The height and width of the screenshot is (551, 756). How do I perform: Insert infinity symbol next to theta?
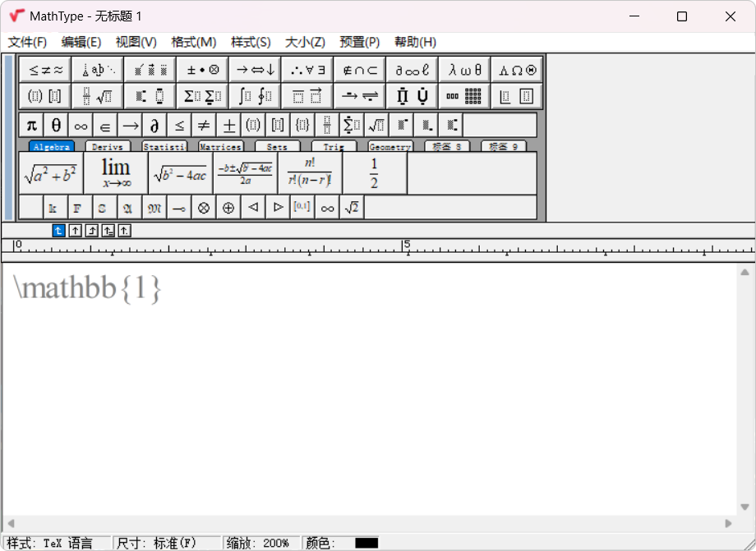(81, 126)
